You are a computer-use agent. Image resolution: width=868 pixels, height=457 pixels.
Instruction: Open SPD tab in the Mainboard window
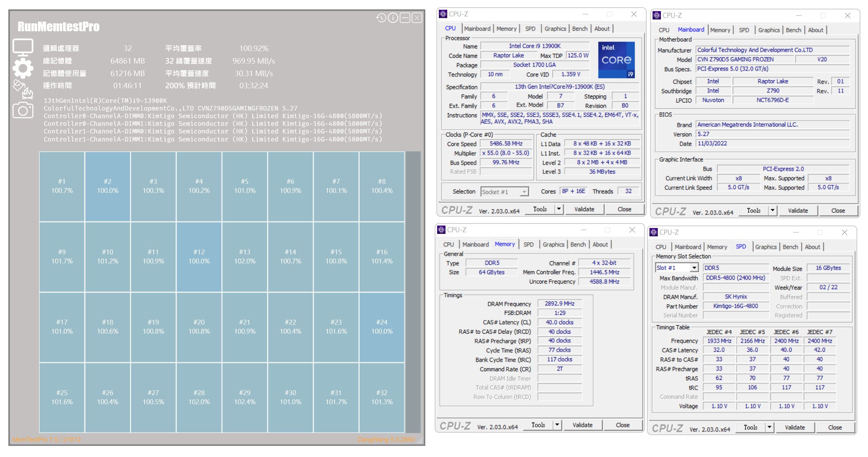[x=744, y=30]
